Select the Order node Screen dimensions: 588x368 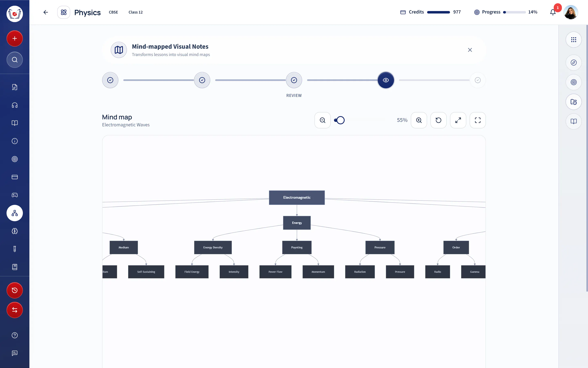click(456, 248)
